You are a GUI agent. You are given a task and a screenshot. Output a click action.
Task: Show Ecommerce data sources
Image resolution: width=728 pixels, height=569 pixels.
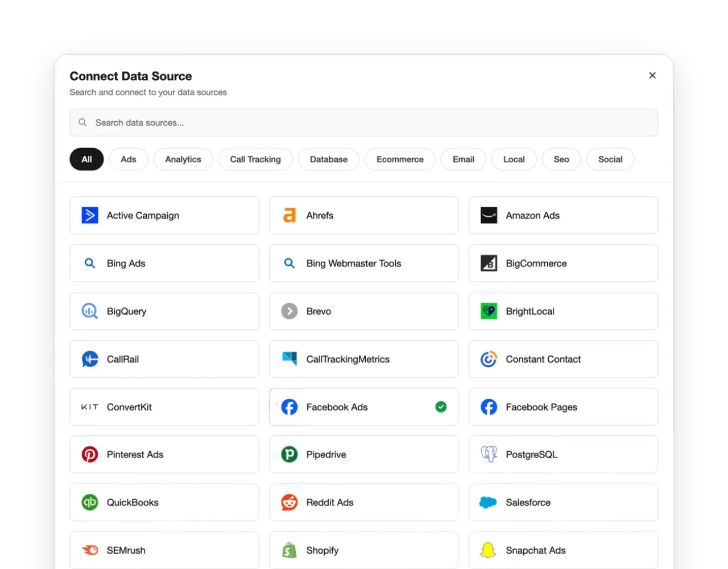click(x=400, y=159)
